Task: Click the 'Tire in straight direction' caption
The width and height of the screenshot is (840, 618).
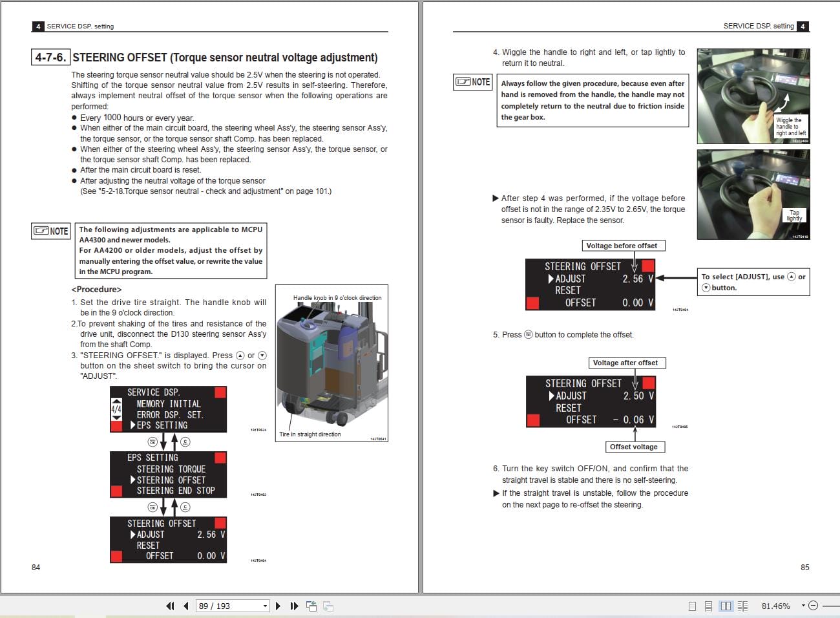Action: click(310, 434)
